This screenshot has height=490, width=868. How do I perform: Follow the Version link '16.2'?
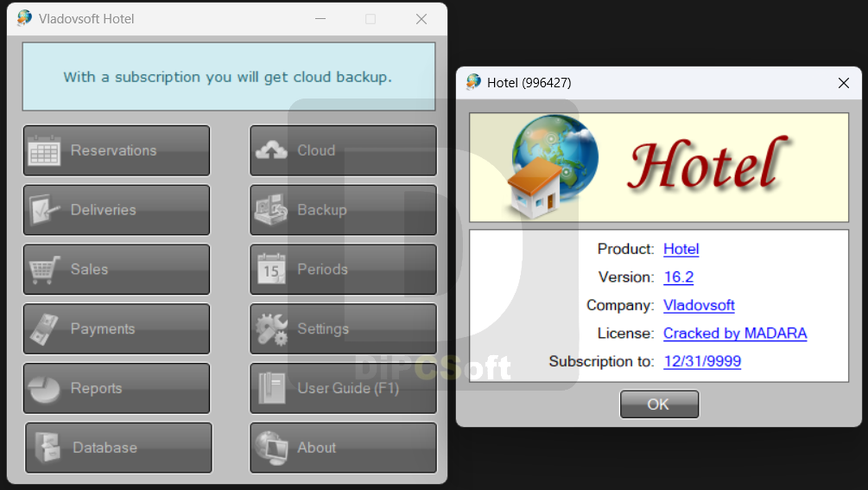click(678, 277)
